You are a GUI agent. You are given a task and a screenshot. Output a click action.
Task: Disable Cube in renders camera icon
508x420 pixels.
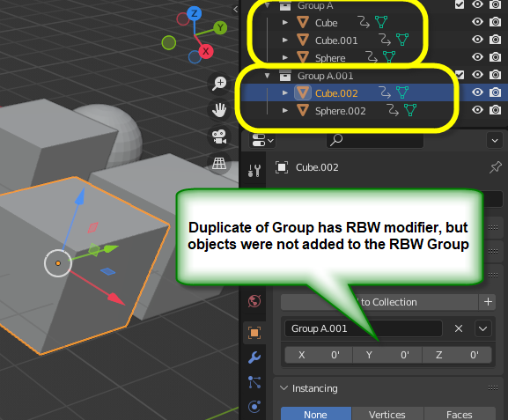(495, 22)
